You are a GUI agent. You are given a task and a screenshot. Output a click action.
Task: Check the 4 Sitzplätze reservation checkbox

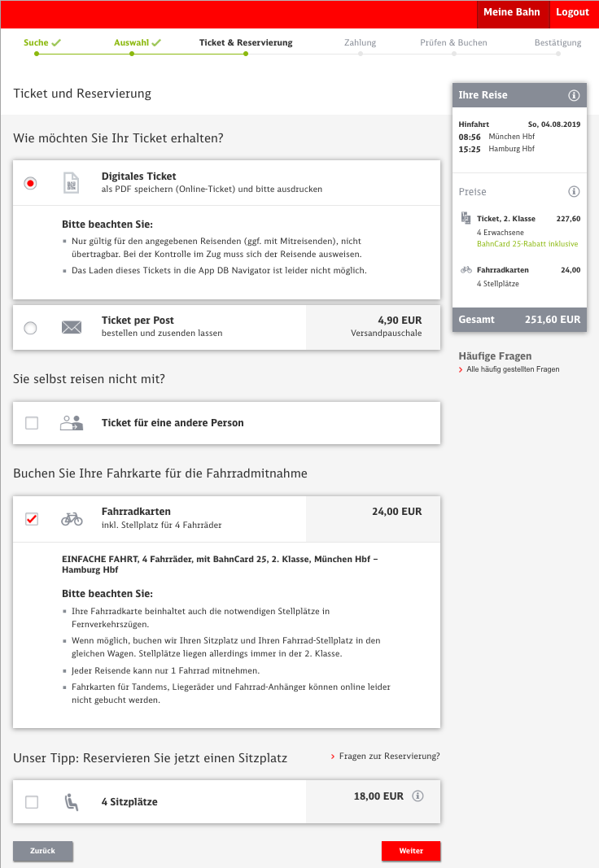[32, 802]
